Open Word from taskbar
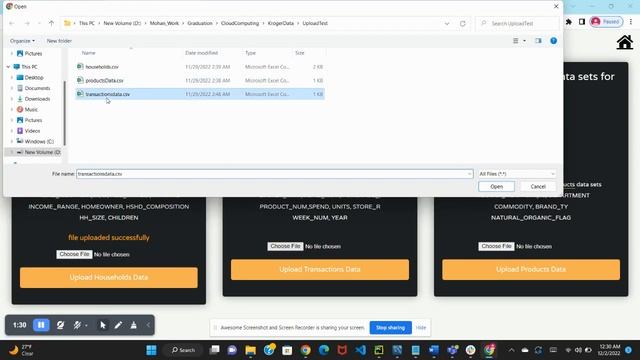This screenshot has height=360, width=640. click(433, 350)
